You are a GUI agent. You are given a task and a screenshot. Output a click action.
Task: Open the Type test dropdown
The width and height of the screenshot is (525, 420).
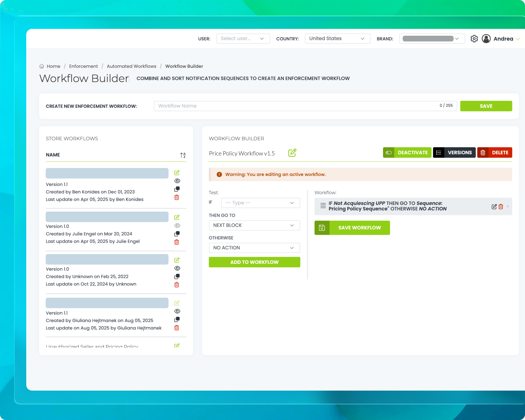pyautogui.click(x=260, y=203)
